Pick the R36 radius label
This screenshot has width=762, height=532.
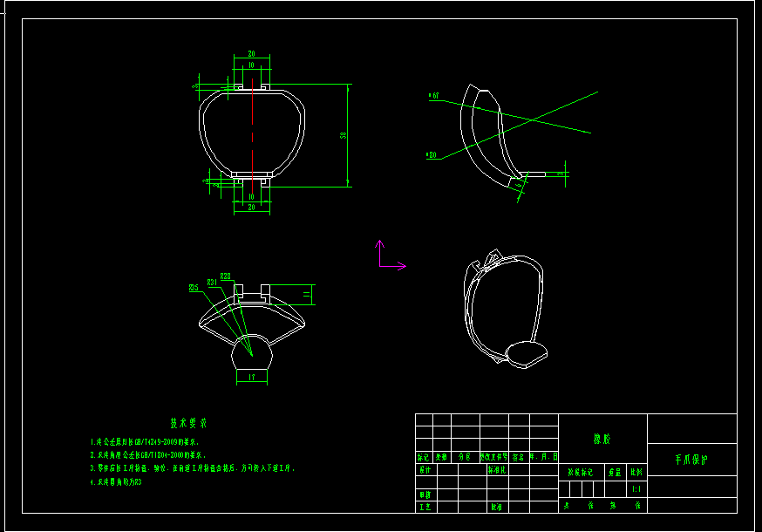194,287
